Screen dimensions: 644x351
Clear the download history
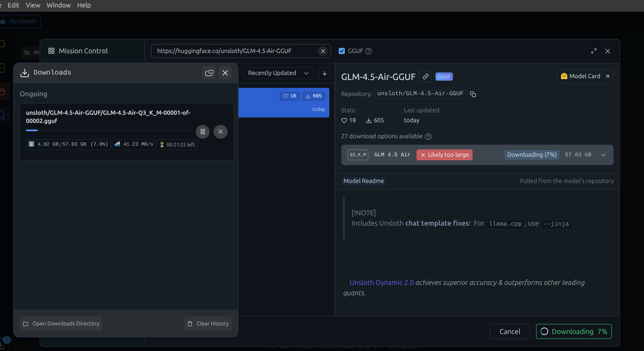click(x=208, y=324)
